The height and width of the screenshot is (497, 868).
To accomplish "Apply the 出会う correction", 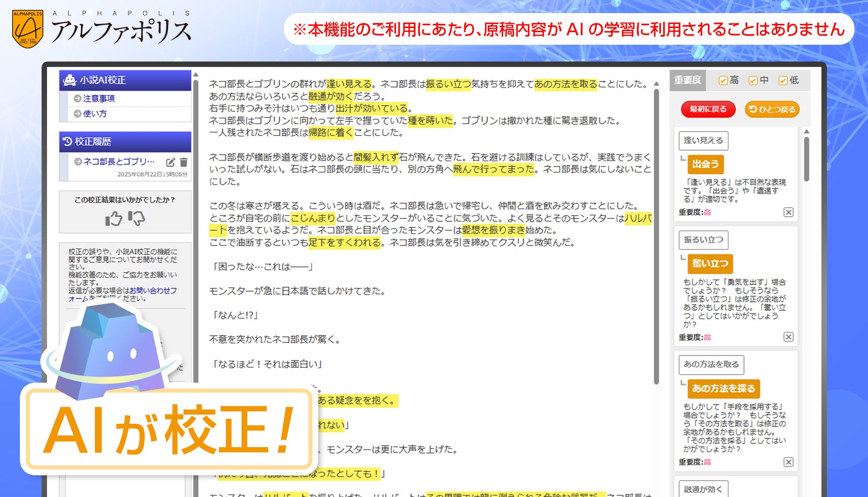I will click(x=705, y=164).
